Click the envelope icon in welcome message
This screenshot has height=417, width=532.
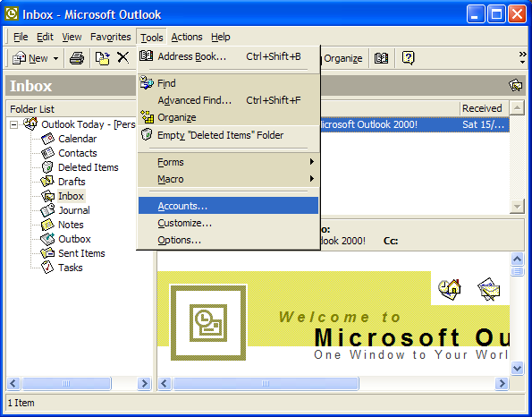488,289
